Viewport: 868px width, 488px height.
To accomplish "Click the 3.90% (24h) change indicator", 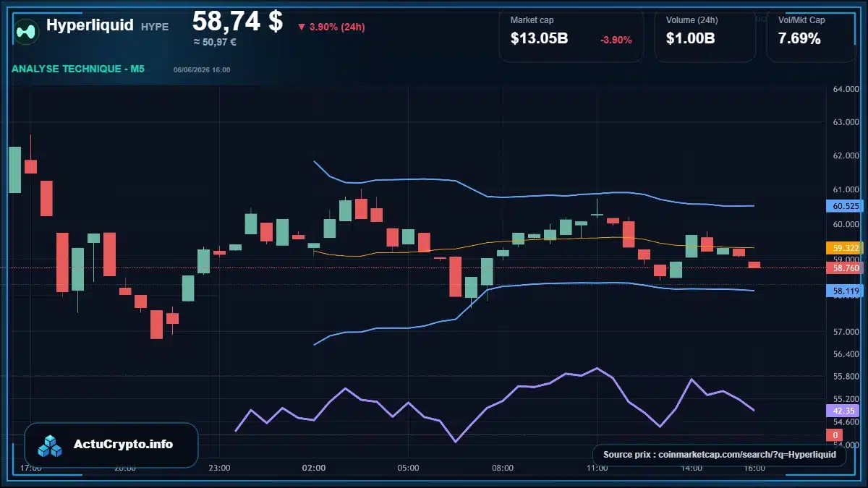I will [331, 27].
